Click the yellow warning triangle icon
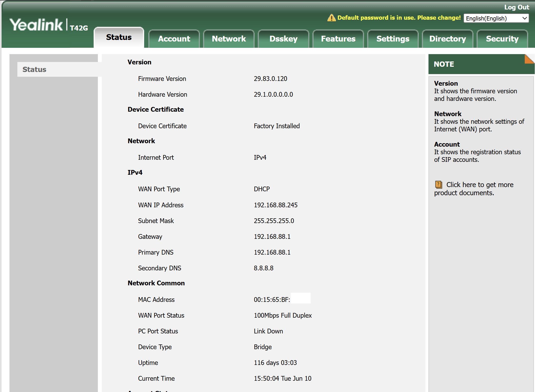Screen dimensions: 535x392 point(331,18)
